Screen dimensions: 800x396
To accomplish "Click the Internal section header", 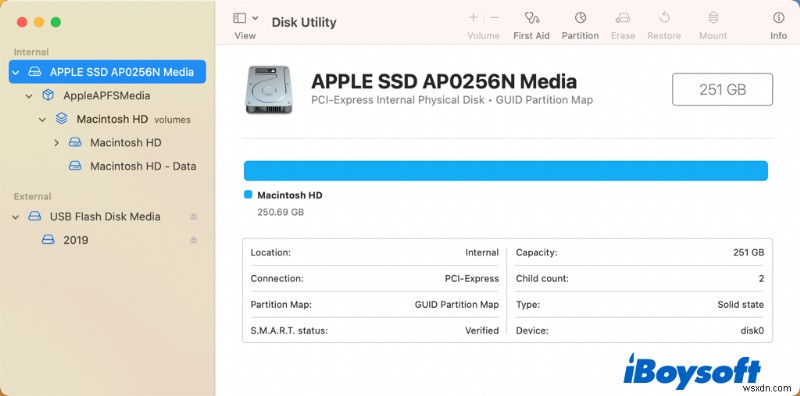I will pyautogui.click(x=31, y=52).
